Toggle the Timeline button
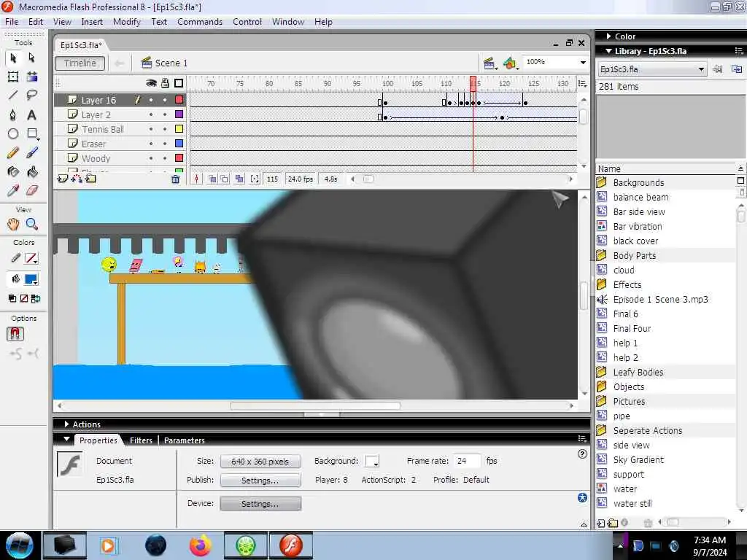Screen dimensions: 747x560 80,63
